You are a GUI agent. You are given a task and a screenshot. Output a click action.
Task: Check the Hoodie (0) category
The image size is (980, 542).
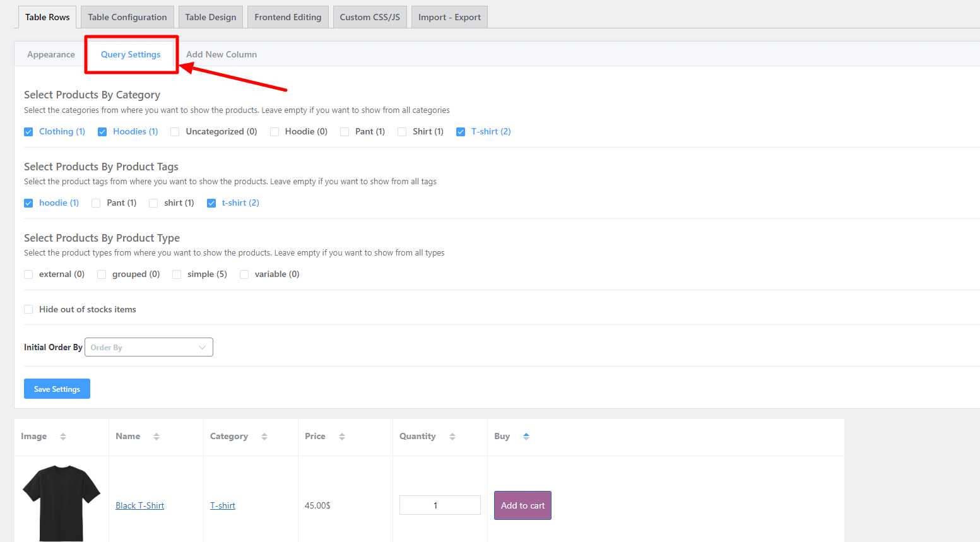[x=275, y=132]
